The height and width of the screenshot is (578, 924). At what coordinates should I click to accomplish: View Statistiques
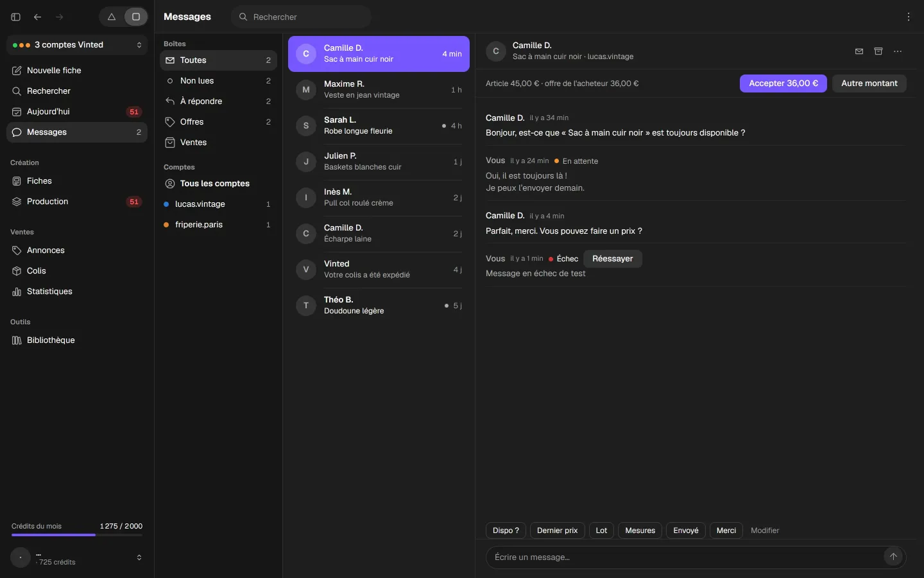77,292
